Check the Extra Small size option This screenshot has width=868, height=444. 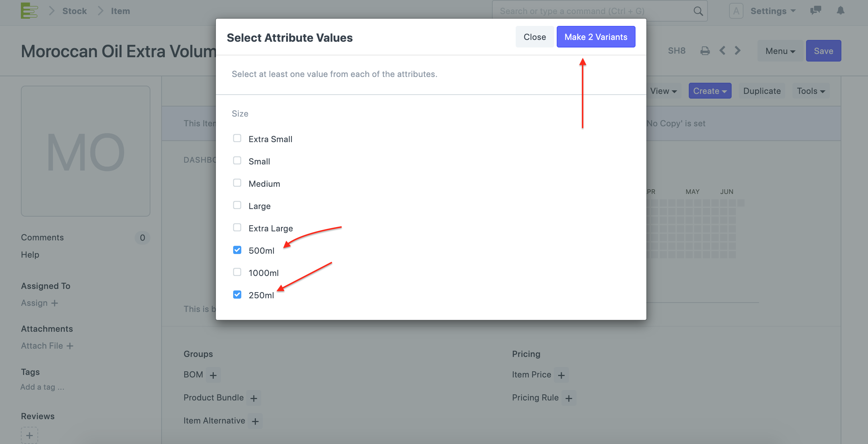(237, 139)
